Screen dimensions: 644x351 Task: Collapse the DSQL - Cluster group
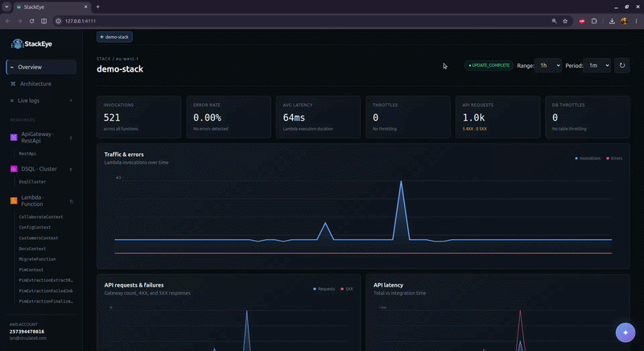(x=71, y=169)
